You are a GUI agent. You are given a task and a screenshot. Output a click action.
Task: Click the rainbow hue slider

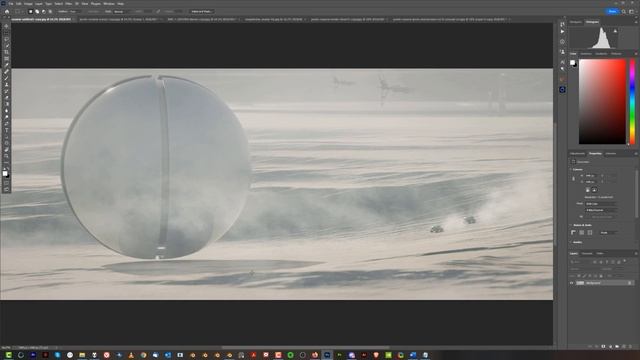(632, 102)
